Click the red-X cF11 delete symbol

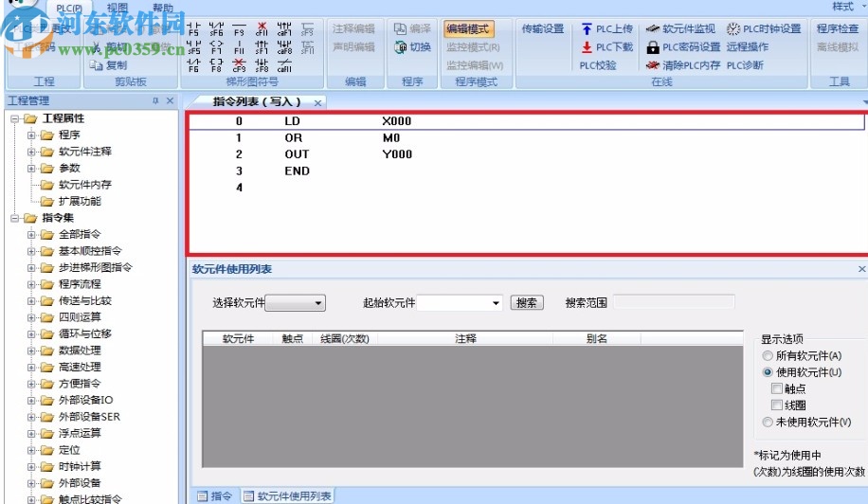[x=262, y=28]
